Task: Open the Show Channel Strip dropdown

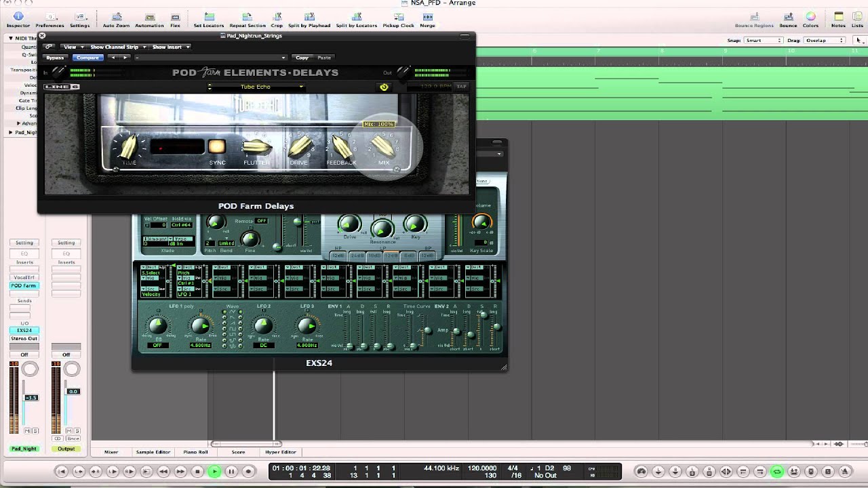Action: coord(117,47)
